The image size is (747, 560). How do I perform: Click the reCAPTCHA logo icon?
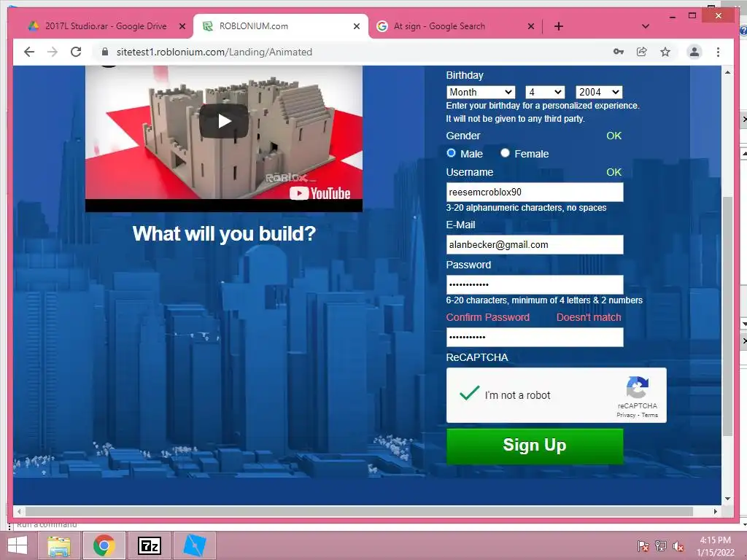click(x=638, y=387)
